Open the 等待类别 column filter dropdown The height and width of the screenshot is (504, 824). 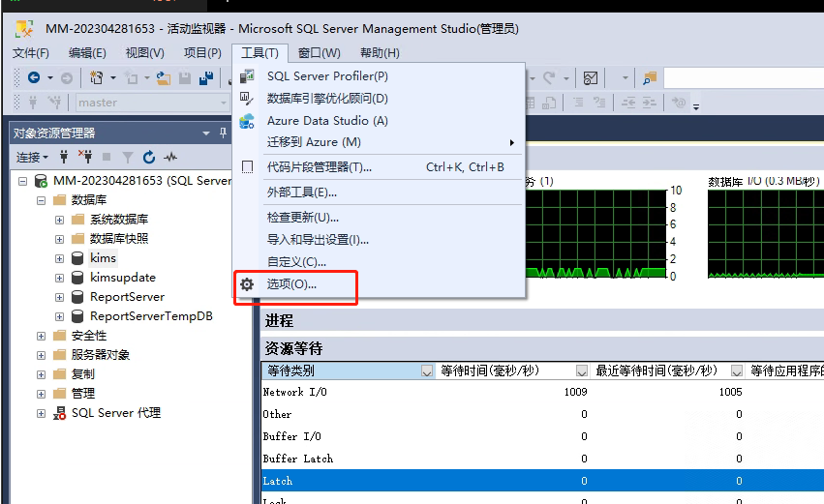coord(427,371)
